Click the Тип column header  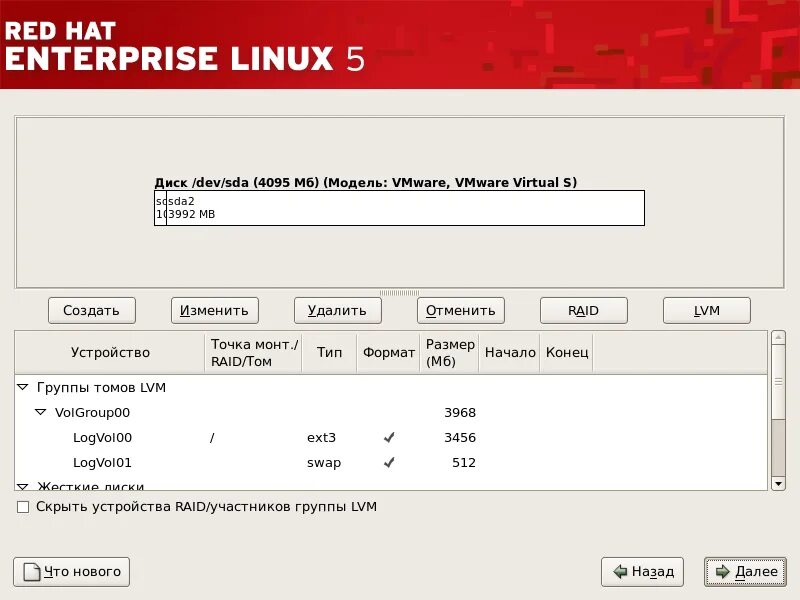point(330,353)
